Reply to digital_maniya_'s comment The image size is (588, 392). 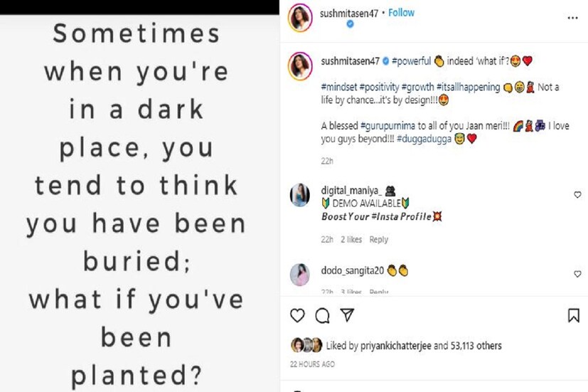click(378, 240)
